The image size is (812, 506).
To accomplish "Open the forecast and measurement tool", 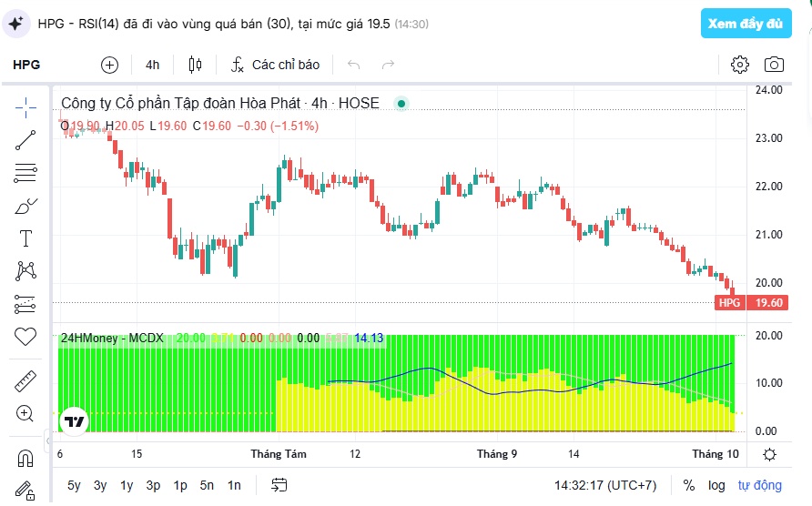I will pos(25,305).
